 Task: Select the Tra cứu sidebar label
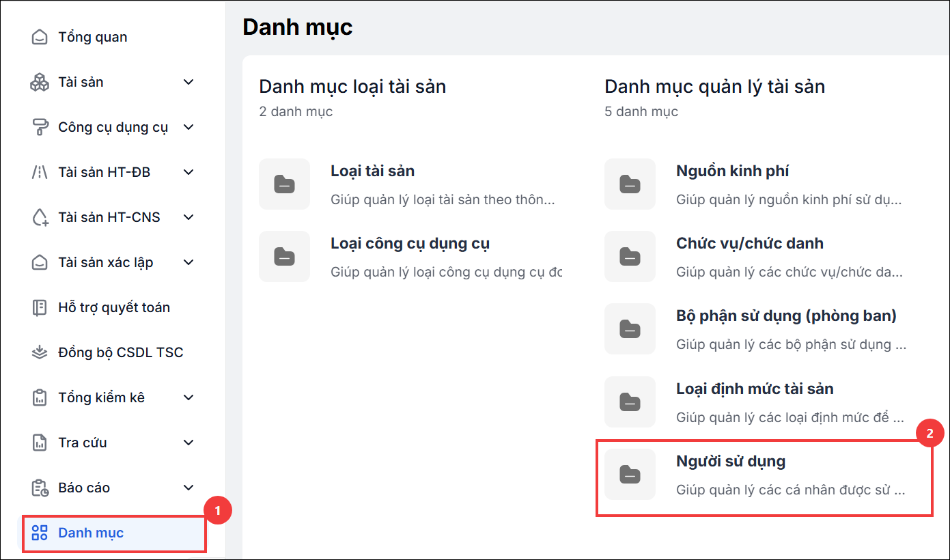point(83,443)
